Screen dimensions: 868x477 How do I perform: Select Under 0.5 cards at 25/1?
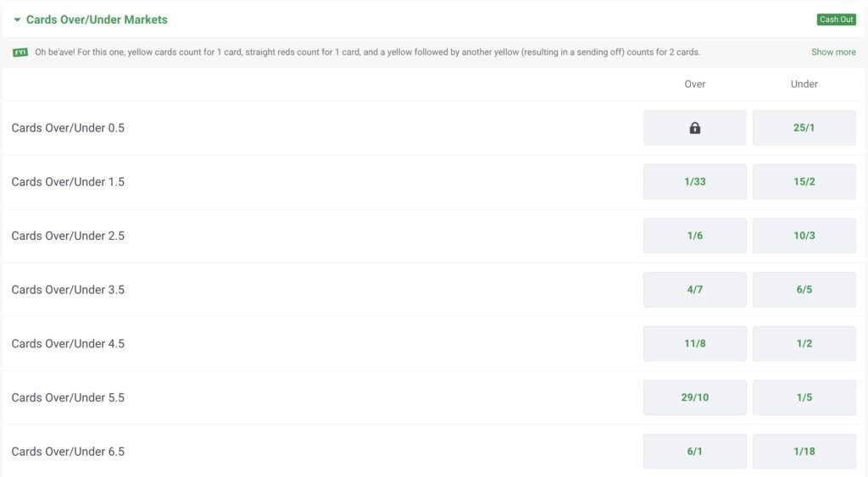[x=804, y=128]
